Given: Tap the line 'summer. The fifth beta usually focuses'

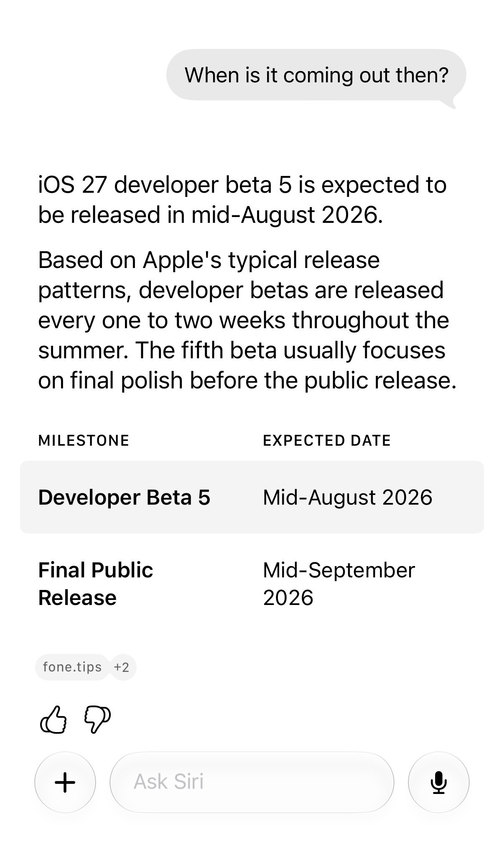Looking at the screenshot, I should pos(242,350).
